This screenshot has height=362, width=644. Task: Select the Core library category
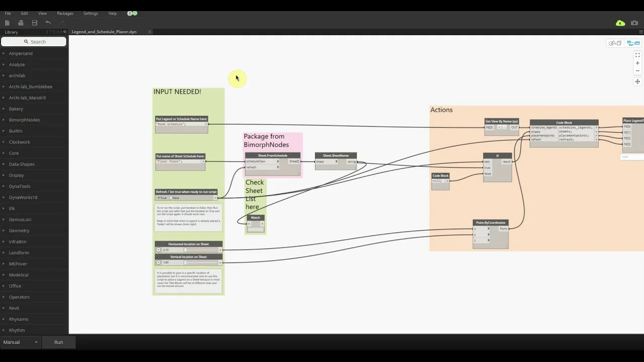[x=14, y=153]
